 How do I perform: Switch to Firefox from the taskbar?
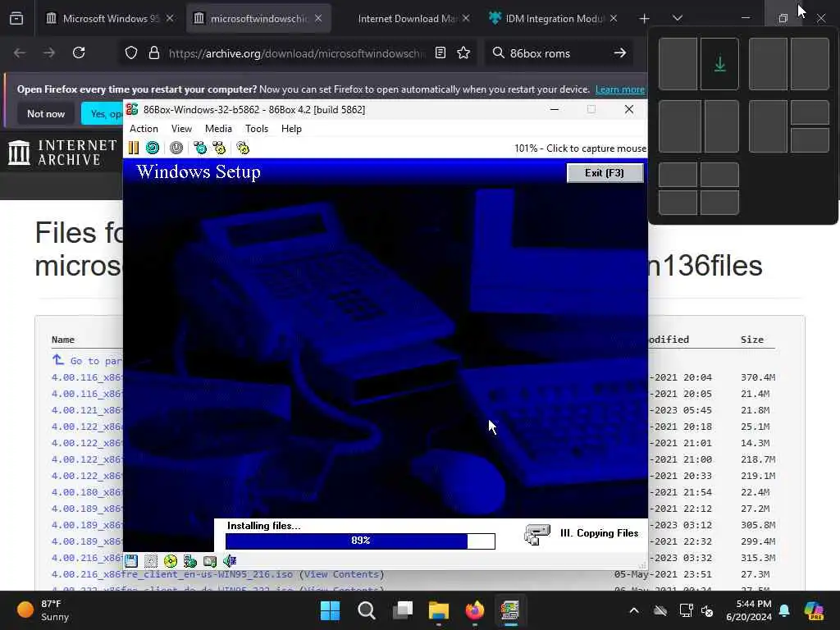click(x=474, y=610)
